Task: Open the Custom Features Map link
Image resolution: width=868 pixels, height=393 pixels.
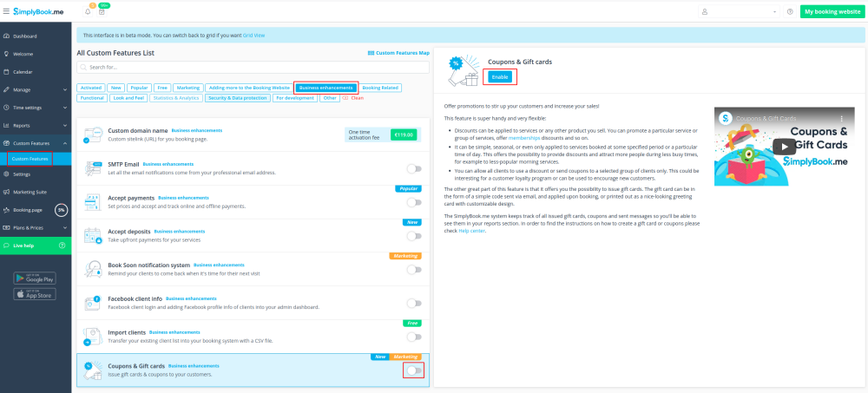Action: 398,53
